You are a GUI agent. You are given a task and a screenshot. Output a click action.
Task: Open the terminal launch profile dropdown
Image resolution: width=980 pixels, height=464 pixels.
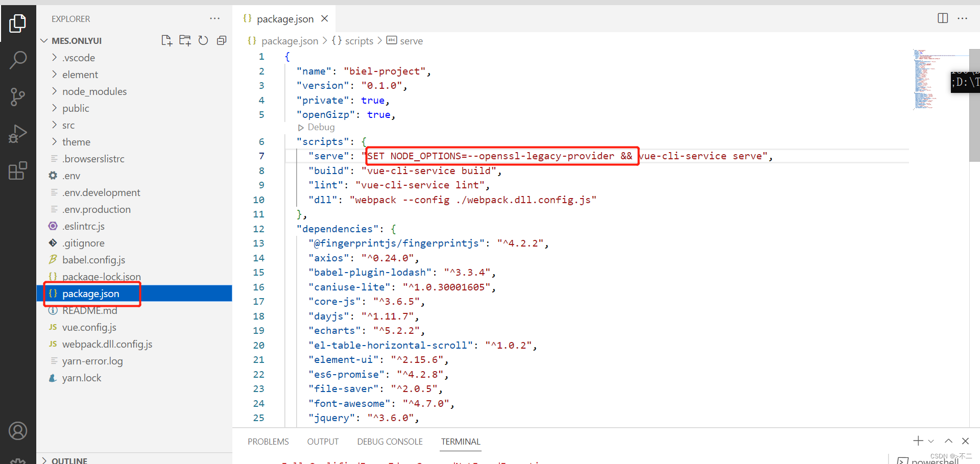[931, 441]
